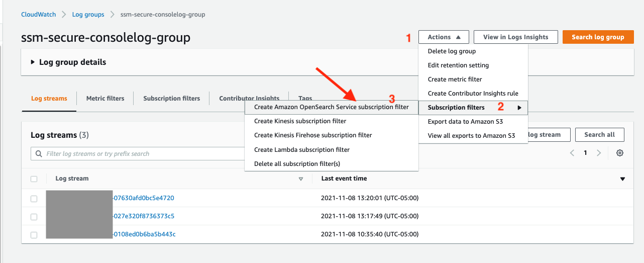This screenshot has width=644, height=263.
Task: Click timestamp 2021-11-08 13:17:49
Action: [x=370, y=216]
